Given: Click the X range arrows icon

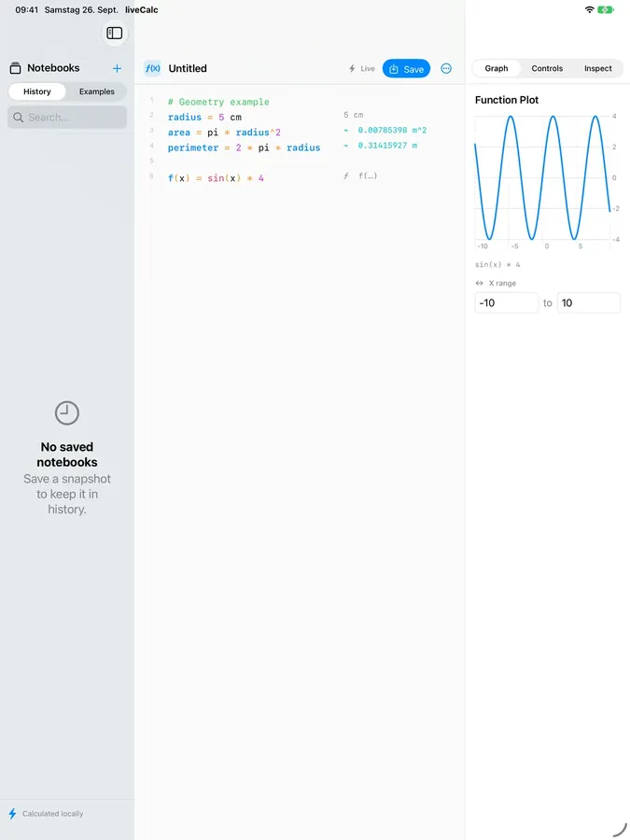Looking at the screenshot, I should click(480, 284).
